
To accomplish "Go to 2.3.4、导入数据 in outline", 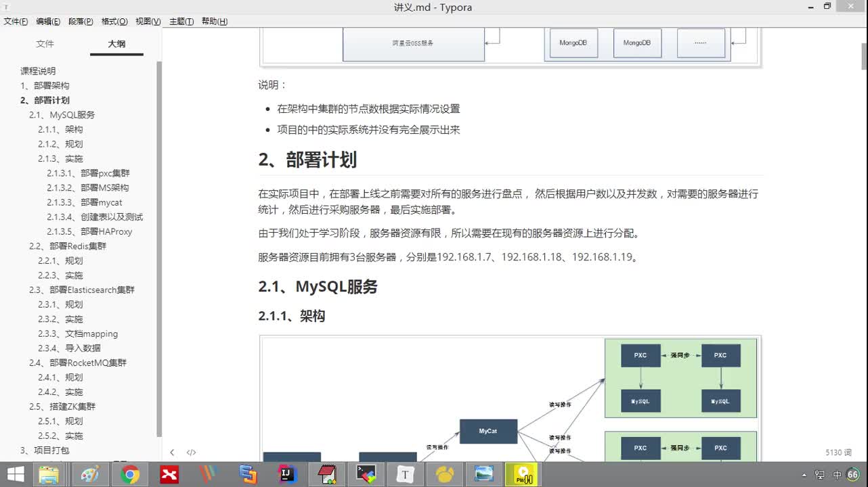I will pyautogui.click(x=69, y=348).
